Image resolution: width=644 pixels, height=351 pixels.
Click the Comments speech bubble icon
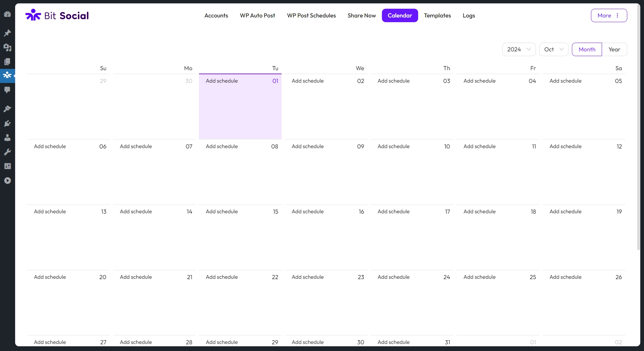pyautogui.click(x=7, y=90)
